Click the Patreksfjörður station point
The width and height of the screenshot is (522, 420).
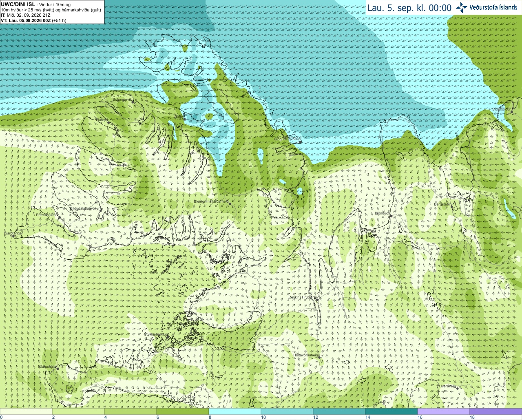[x=60, y=217]
